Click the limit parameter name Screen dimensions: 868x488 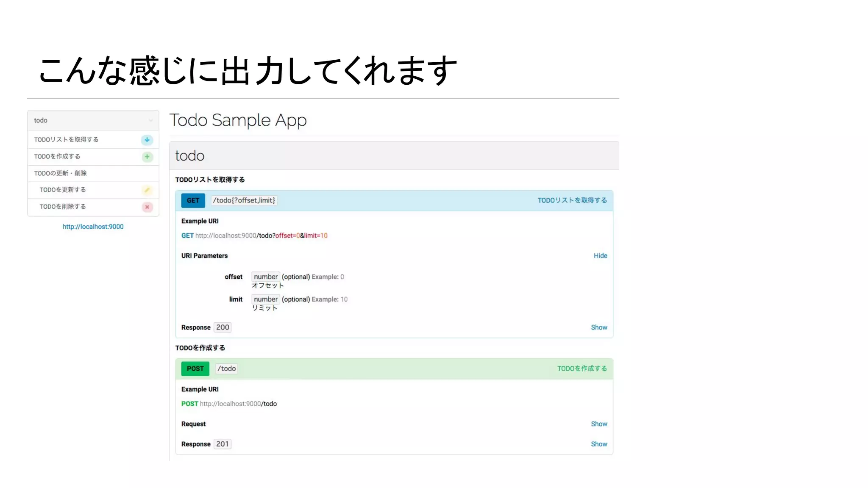pyautogui.click(x=236, y=299)
